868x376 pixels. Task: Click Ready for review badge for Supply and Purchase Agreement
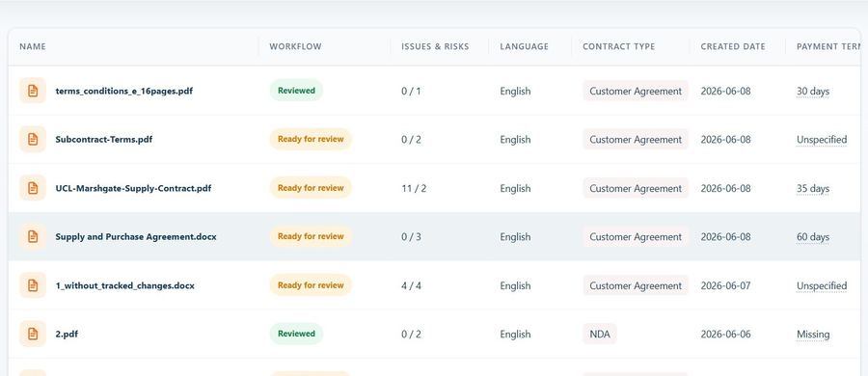point(311,236)
